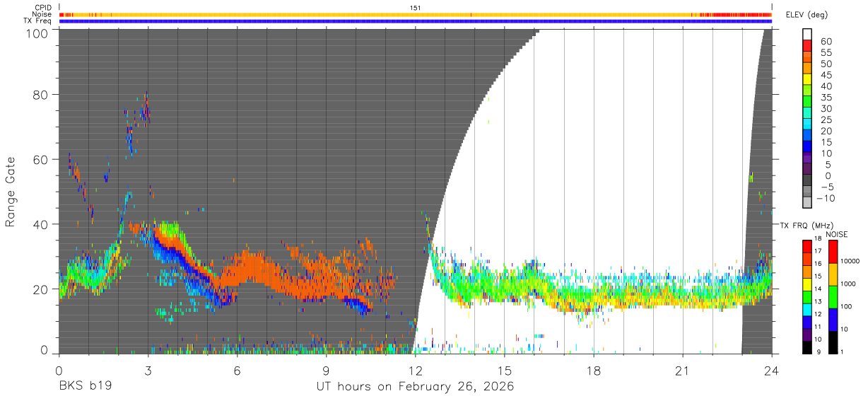Click the yellow and red noise strip
Viewport: 868px width, 401px height.
click(416, 14)
